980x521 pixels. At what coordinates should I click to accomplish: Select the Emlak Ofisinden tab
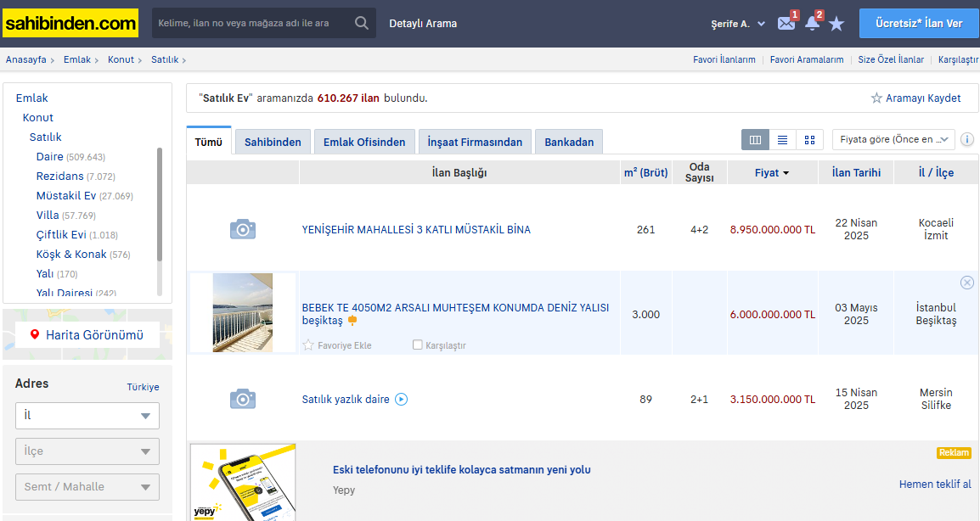click(x=364, y=142)
